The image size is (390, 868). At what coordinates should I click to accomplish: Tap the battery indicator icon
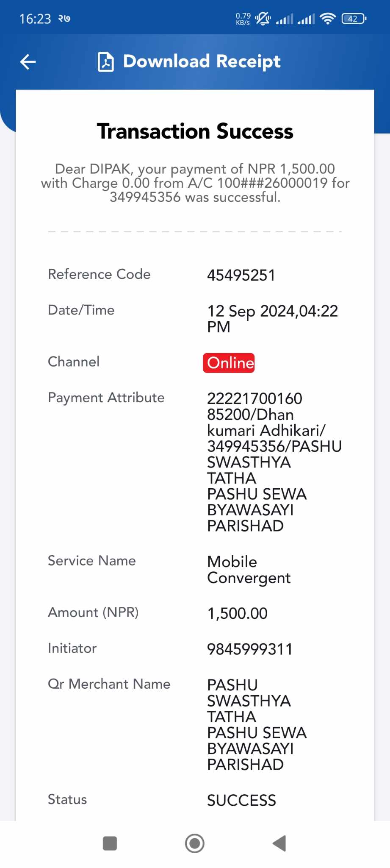(354, 19)
